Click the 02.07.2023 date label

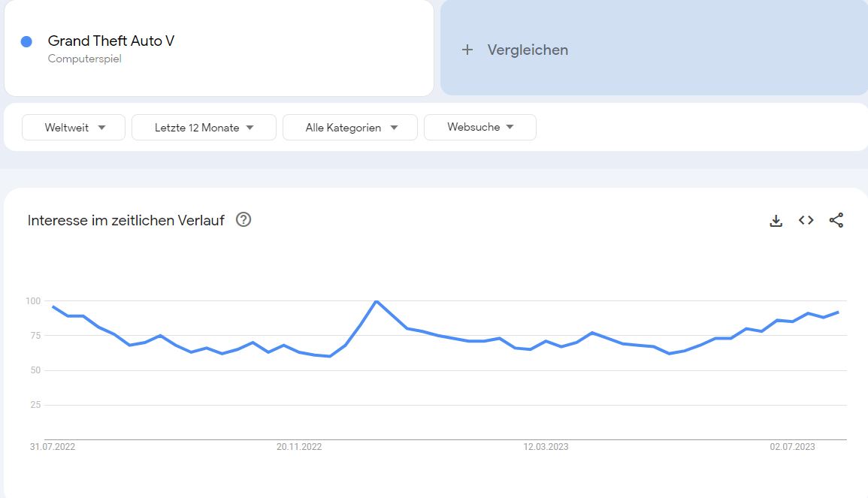click(792, 447)
